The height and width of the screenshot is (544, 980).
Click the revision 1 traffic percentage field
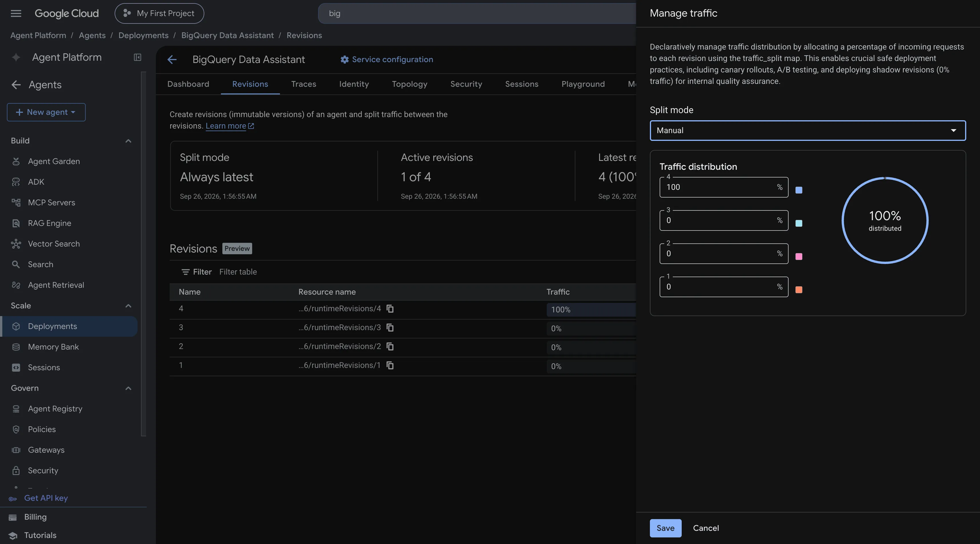tap(724, 287)
